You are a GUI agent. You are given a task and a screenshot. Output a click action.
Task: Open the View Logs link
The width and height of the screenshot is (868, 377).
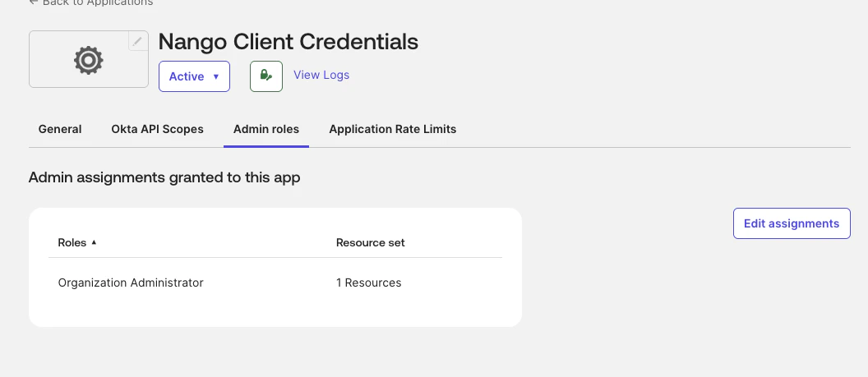pyautogui.click(x=321, y=75)
